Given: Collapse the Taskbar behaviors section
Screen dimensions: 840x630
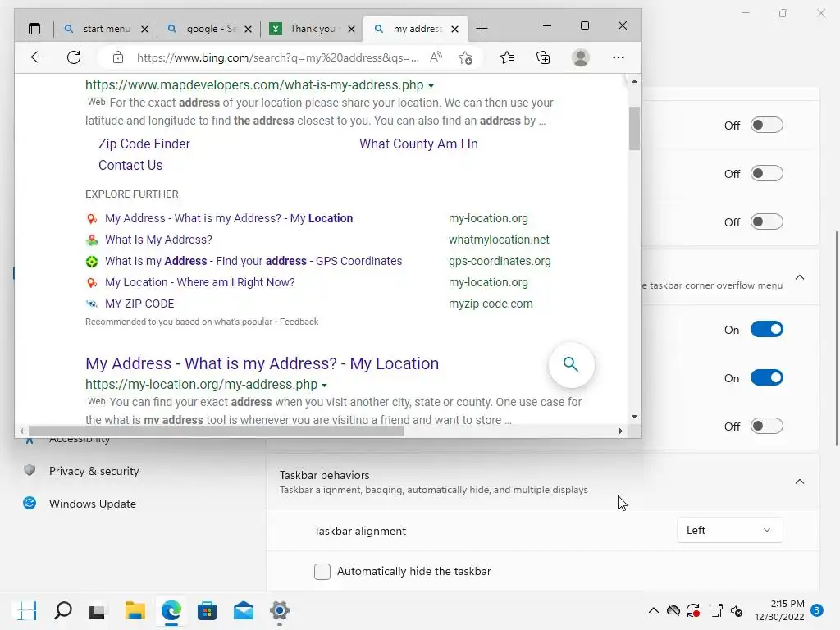Looking at the screenshot, I should click(x=800, y=481).
